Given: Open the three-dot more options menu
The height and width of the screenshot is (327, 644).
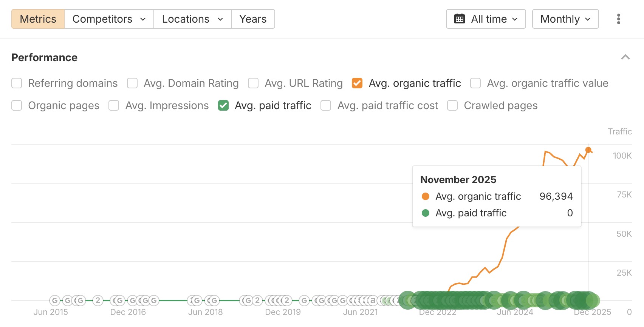Looking at the screenshot, I should 618,19.
